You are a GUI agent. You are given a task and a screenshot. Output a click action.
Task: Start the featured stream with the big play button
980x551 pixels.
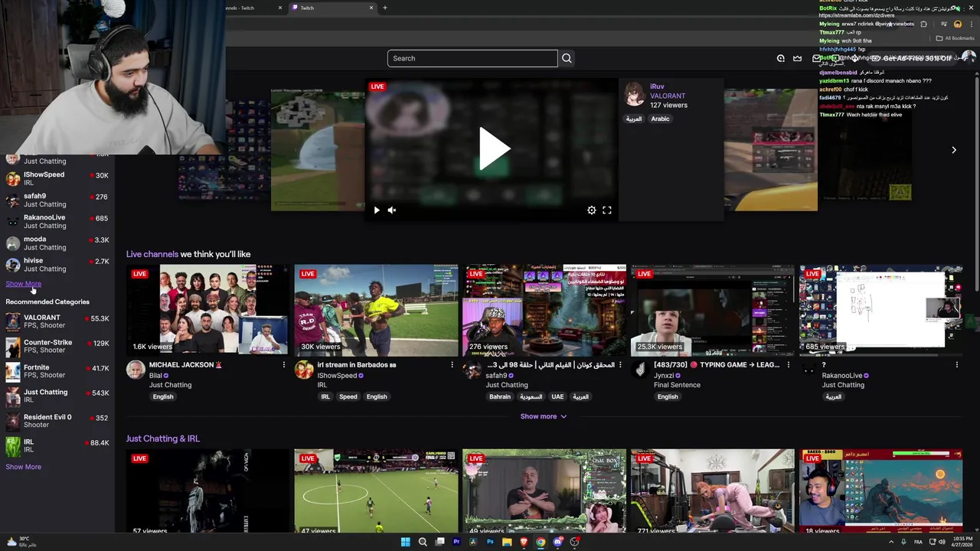pos(494,148)
